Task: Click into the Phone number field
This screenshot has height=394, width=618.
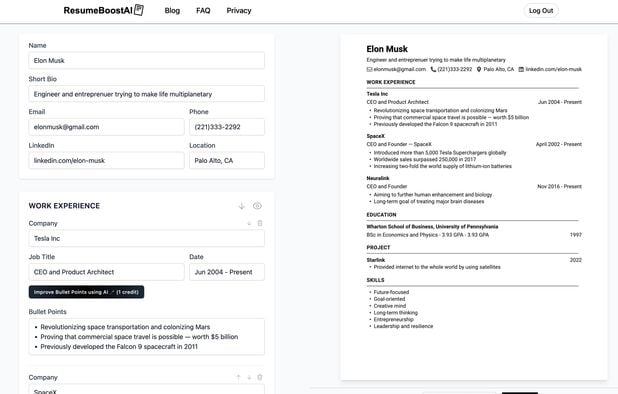Action: tap(227, 127)
